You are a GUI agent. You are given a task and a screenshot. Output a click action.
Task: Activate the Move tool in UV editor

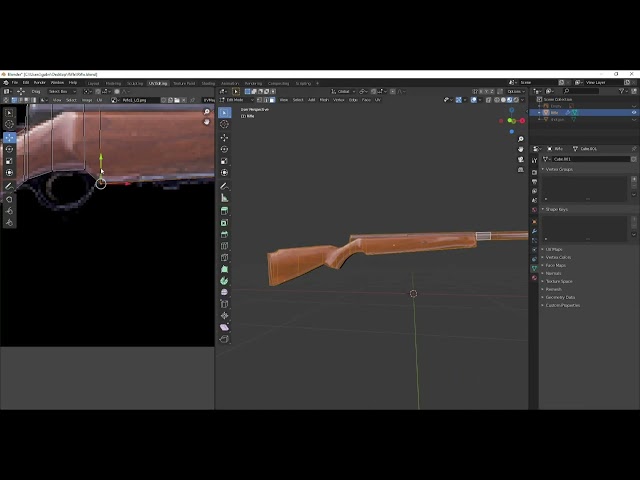tap(9, 138)
